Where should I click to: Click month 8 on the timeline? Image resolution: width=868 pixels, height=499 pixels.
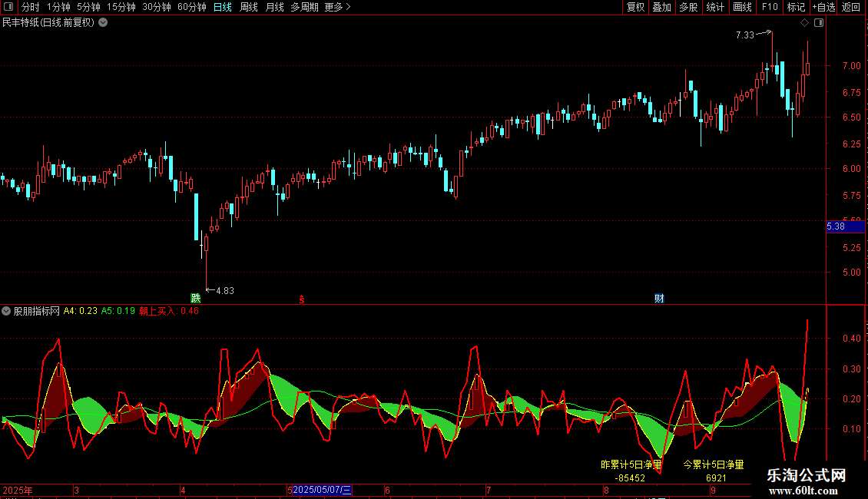coord(607,490)
